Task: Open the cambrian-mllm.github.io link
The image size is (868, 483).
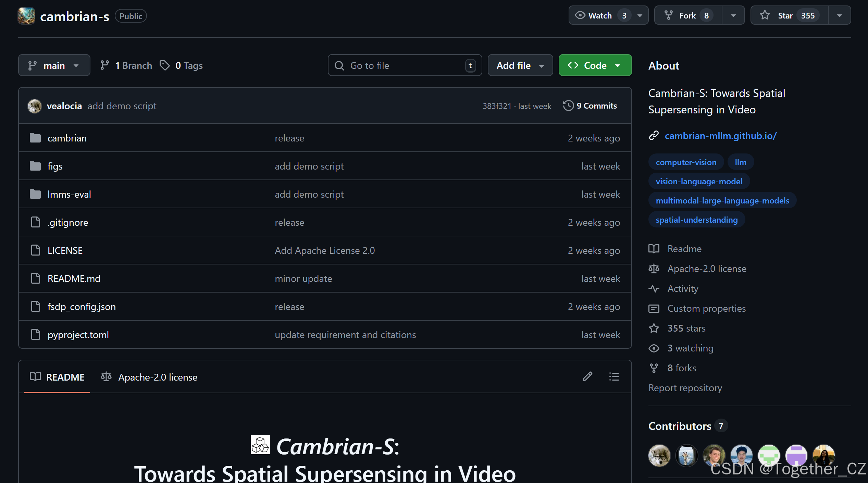Action: click(x=720, y=136)
